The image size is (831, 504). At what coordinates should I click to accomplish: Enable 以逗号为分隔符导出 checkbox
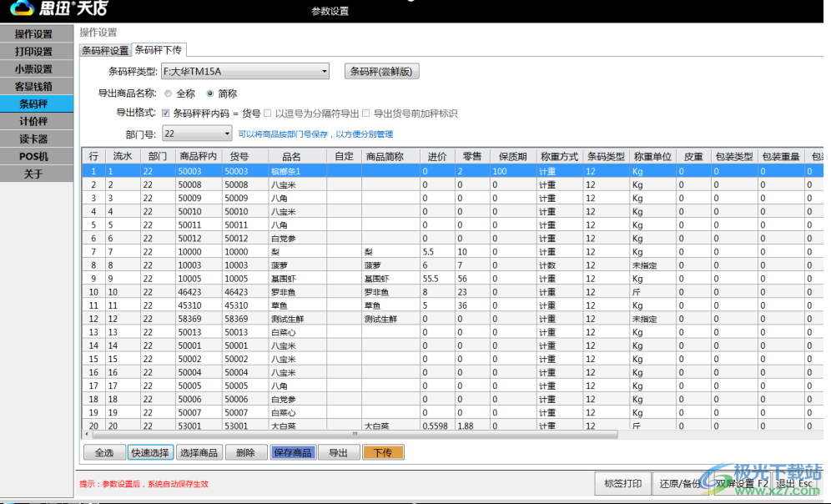(x=268, y=113)
